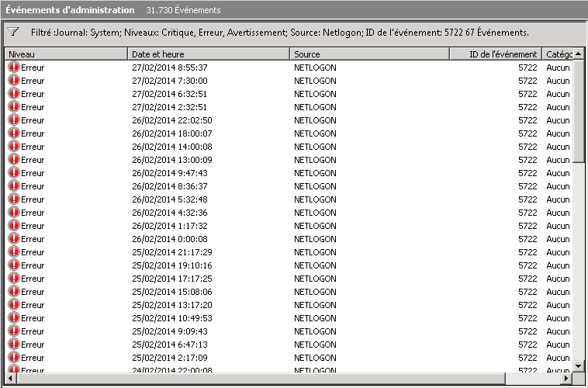Click error icon for 26/02/2014 9:47:43 row
The image size is (588, 388).
point(14,172)
